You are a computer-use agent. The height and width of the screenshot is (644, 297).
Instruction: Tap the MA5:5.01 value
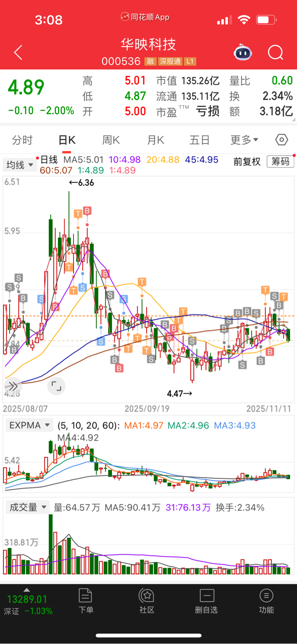tap(84, 160)
